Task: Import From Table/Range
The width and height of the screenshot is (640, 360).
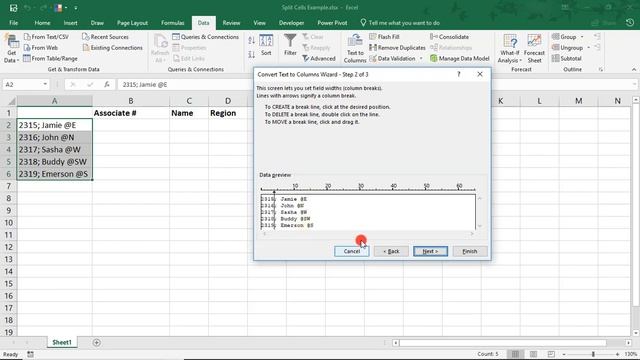Action: coord(50,58)
